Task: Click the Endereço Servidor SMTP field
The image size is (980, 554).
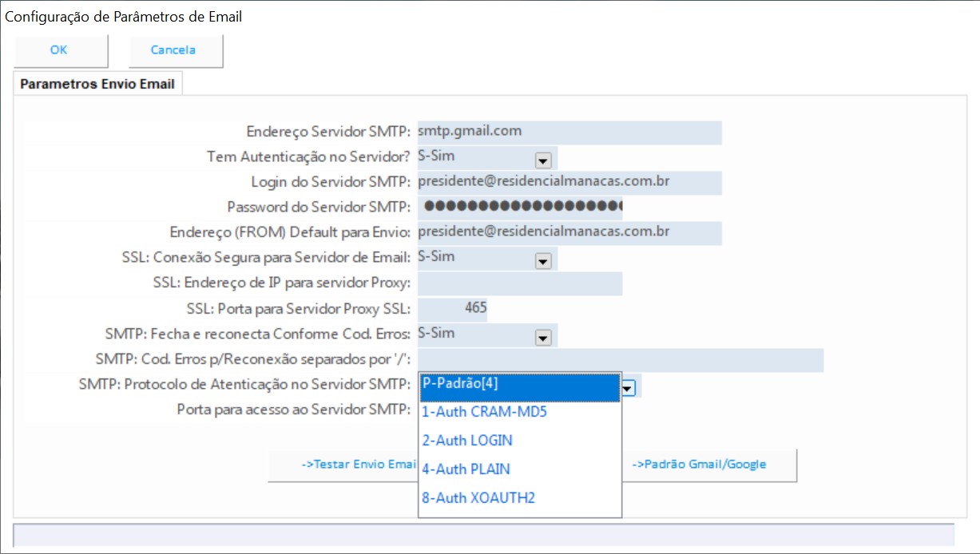Action: click(x=569, y=132)
